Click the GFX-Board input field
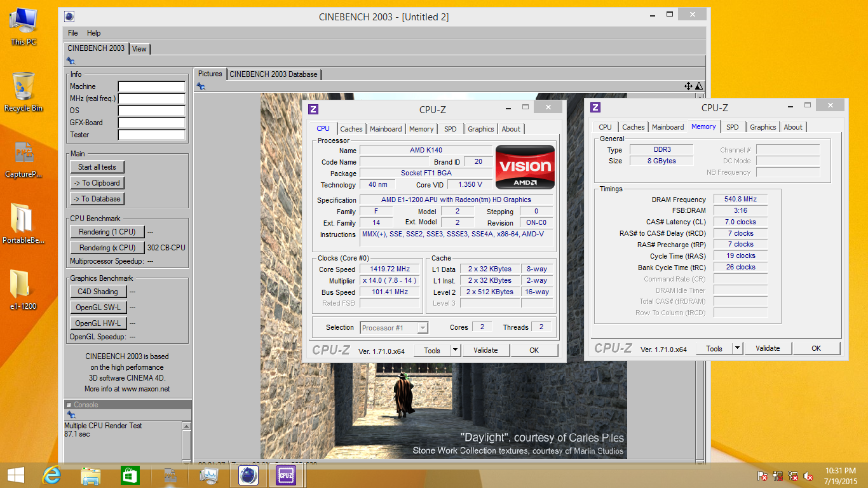The image size is (868, 488). tap(151, 123)
